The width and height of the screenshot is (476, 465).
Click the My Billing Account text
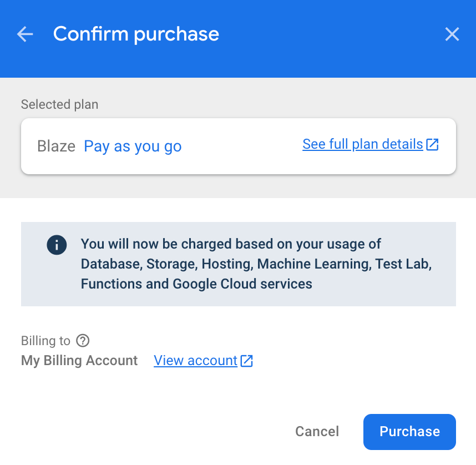(79, 360)
